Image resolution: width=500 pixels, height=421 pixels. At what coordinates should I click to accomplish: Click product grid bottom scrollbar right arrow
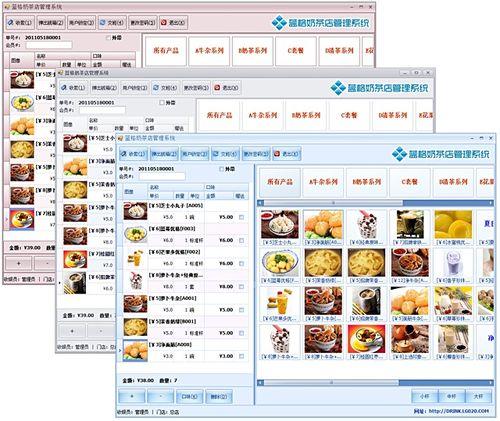491,383
